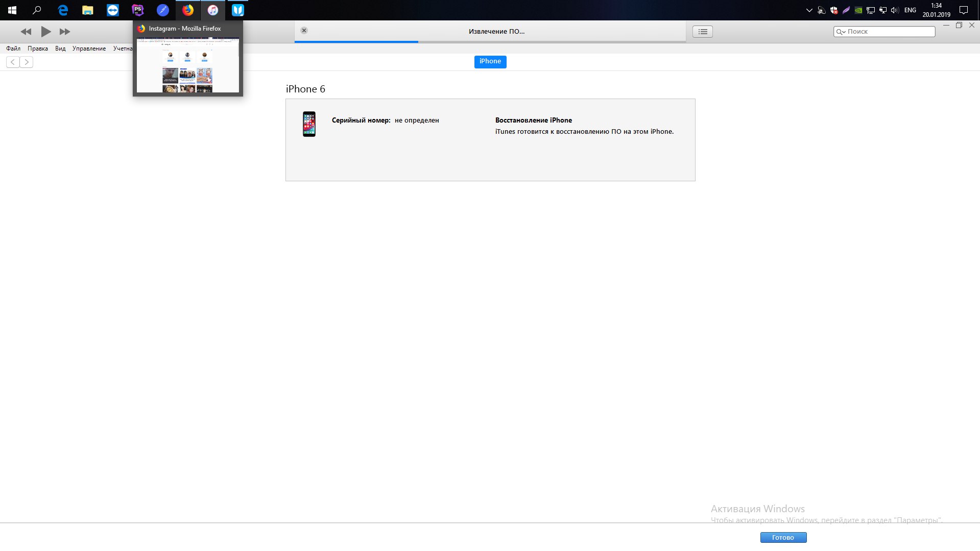
Task: Open the volume speaker tray icon
Action: coord(895,10)
